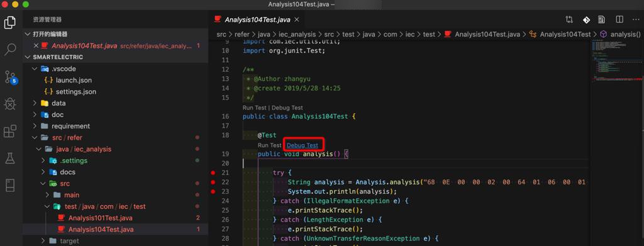Click the public class Analysis104Test declaration
This screenshot has width=644, height=246.
coord(299,116)
